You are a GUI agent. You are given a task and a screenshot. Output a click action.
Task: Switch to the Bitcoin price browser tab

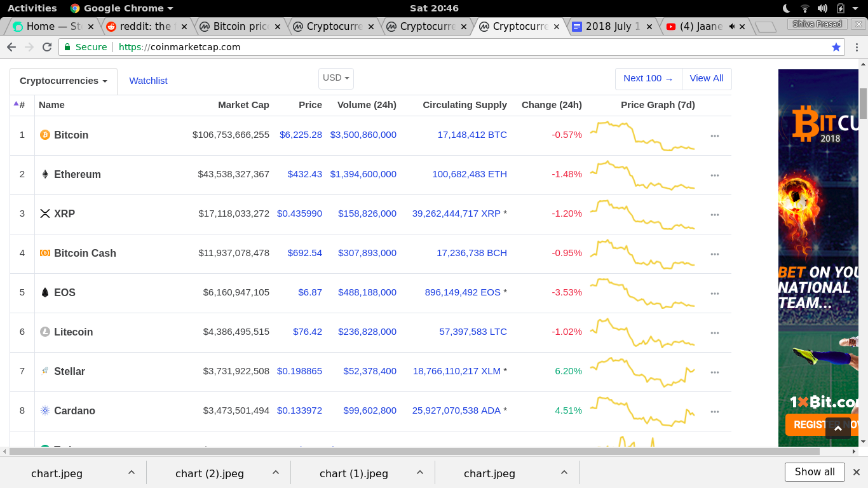pos(240,27)
